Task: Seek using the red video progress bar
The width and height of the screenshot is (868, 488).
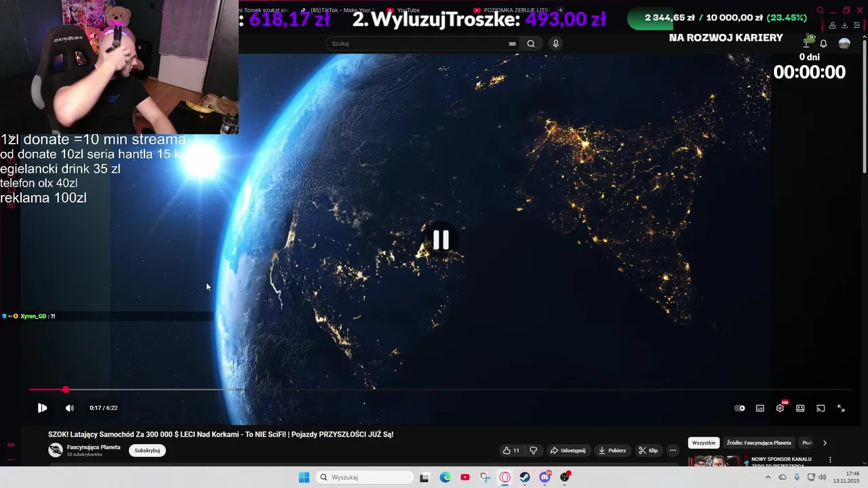Action: pos(440,390)
